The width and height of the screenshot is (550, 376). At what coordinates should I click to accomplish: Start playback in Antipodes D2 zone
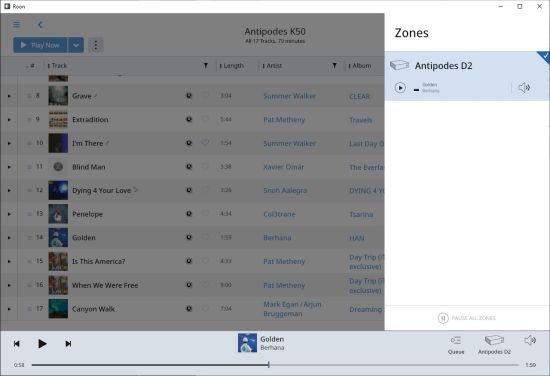pyautogui.click(x=400, y=88)
